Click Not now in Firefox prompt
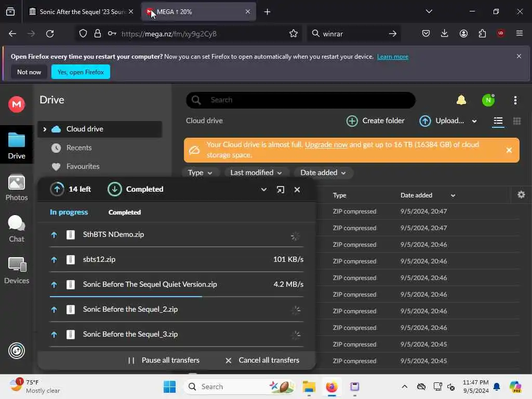Screen dimensions: 532x399 click(x=29, y=72)
